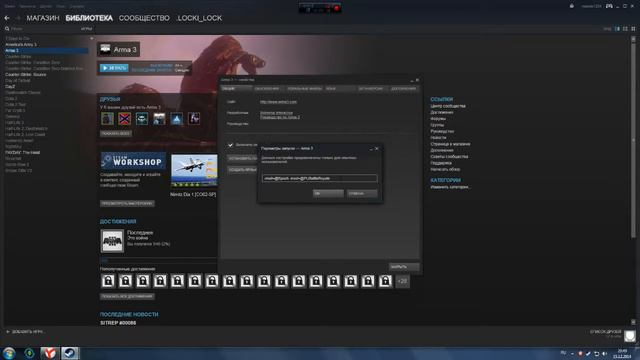Select Counter-Strike: Source in library
The image size is (640, 360).
[26, 75]
